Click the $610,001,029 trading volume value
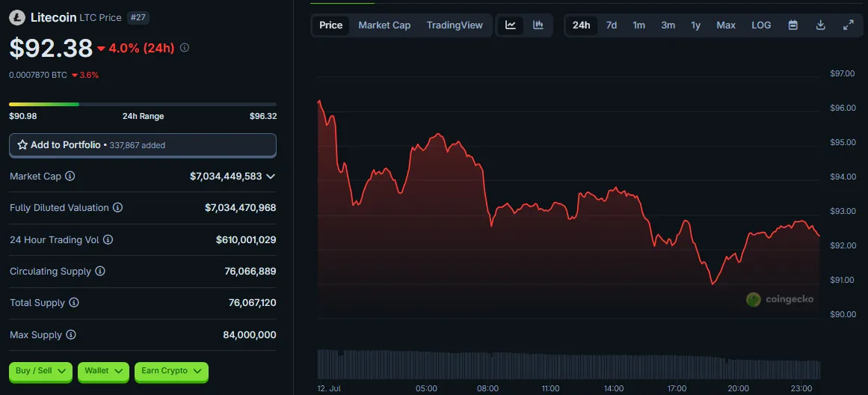Viewport: 868px width, 395px height. 246,240
